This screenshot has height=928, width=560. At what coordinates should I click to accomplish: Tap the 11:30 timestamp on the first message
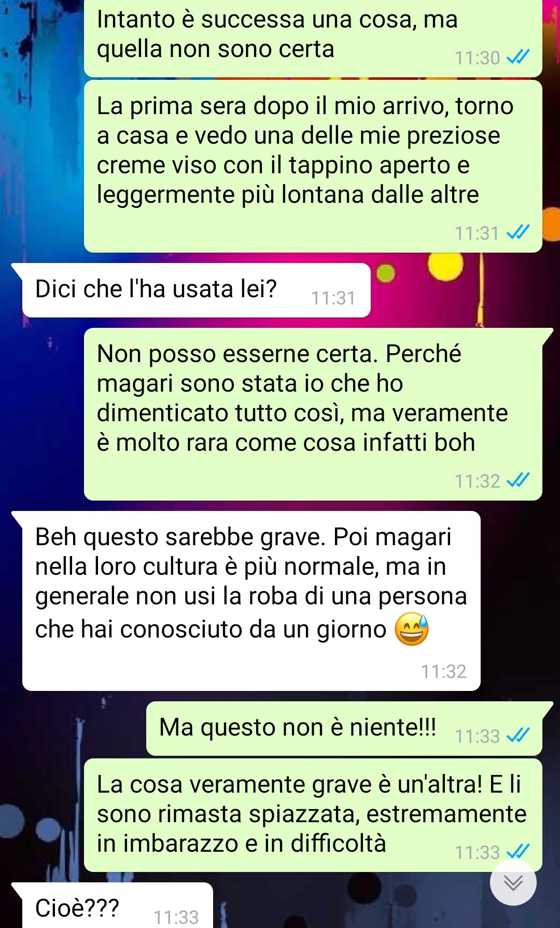coord(477,58)
